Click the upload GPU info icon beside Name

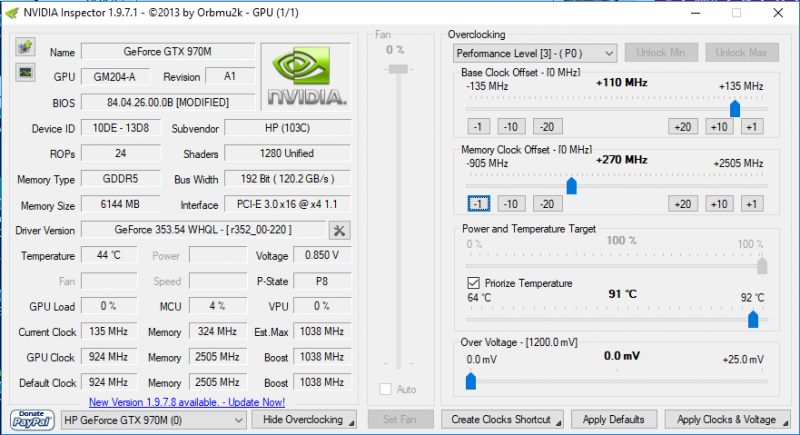(25, 47)
